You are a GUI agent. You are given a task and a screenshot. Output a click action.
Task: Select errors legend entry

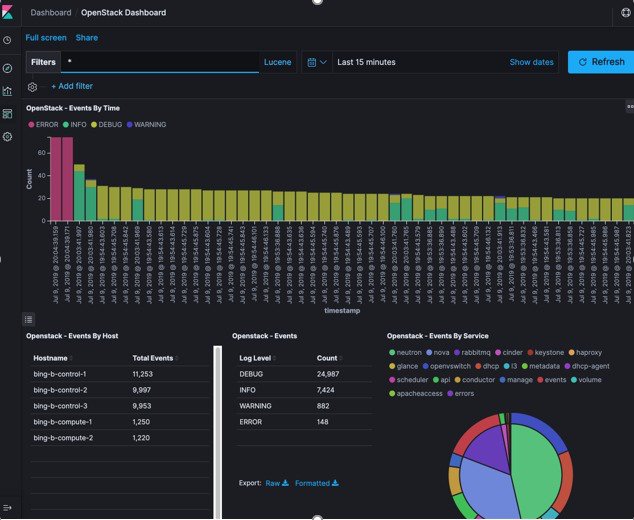point(461,393)
